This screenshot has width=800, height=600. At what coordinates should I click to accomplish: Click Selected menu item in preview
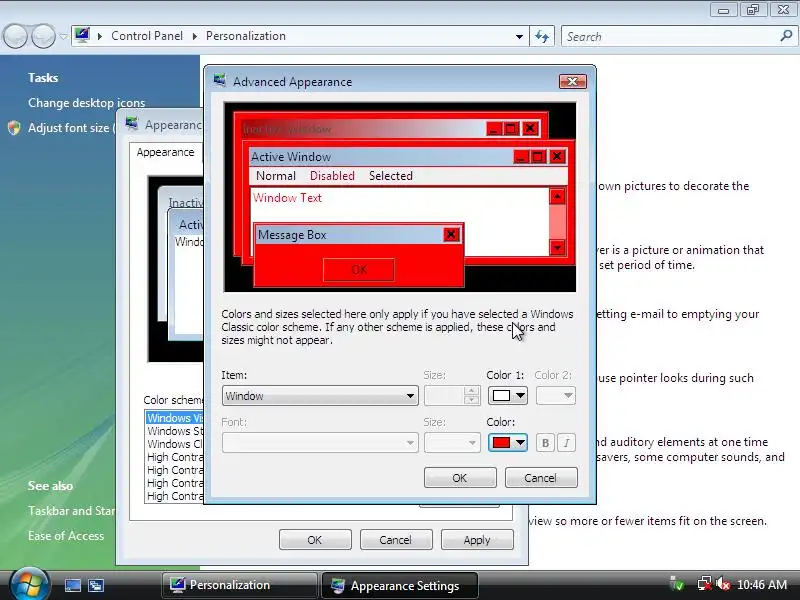[391, 176]
